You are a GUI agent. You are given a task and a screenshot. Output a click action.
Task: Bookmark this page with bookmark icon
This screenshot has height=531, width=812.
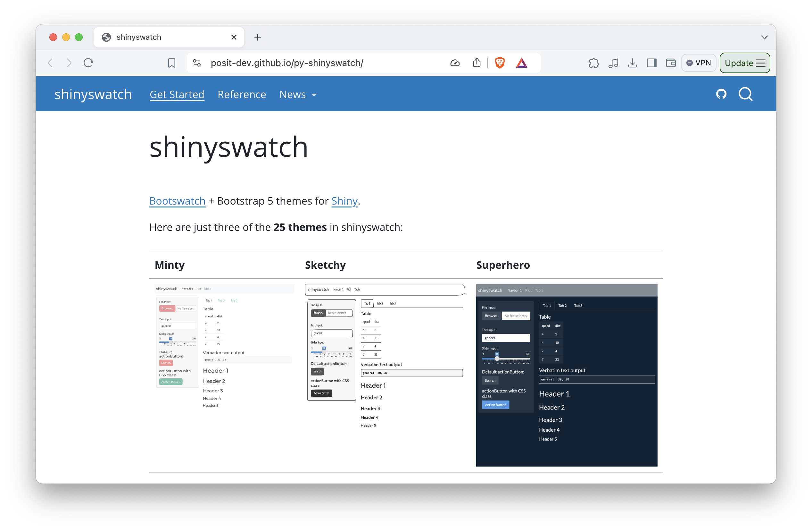point(172,63)
